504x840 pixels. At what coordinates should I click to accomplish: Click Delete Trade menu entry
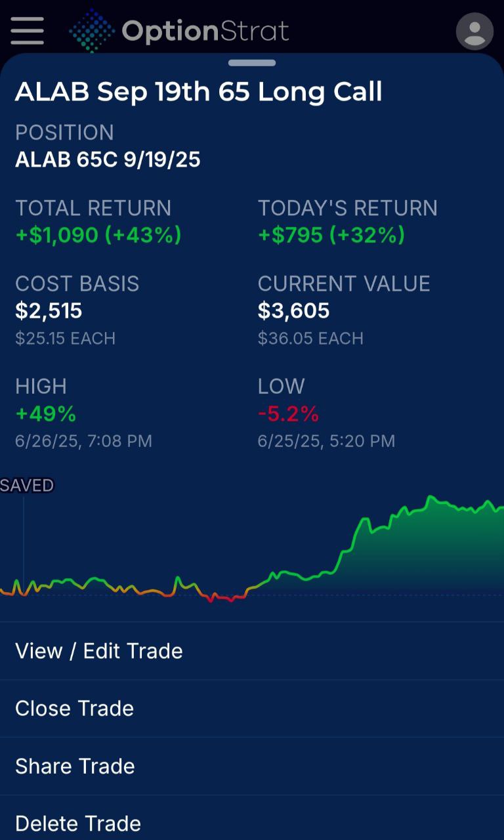pos(78,823)
